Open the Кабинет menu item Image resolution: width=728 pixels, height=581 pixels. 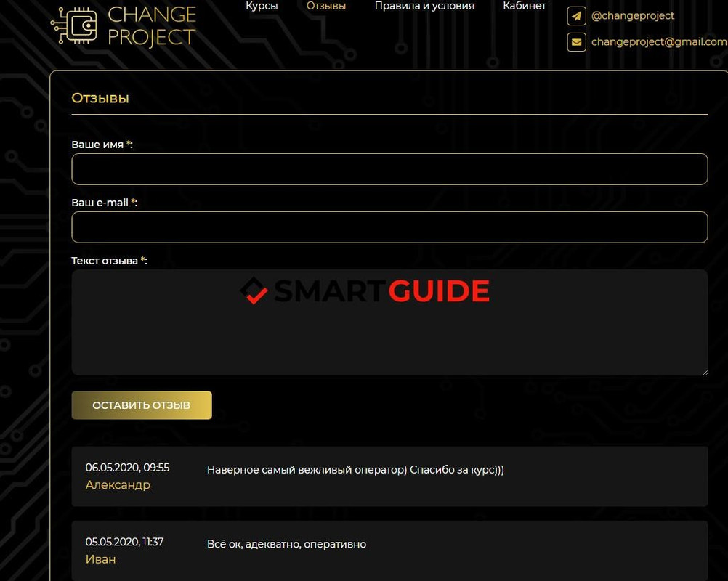(x=524, y=6)
